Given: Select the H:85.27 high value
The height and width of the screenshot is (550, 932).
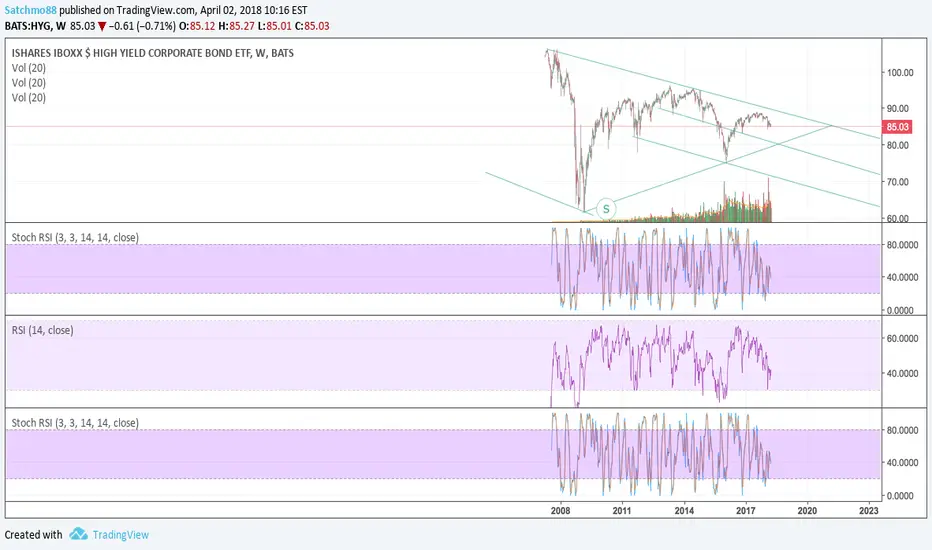Looking at the screenshot, I should (x=237, y=26).
